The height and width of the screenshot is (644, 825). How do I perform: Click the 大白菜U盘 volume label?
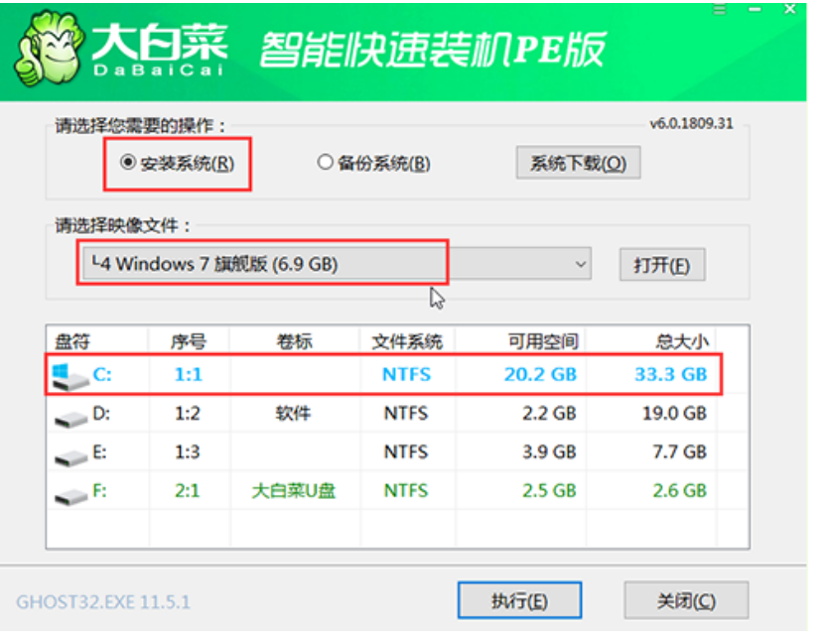click(293, 490)
